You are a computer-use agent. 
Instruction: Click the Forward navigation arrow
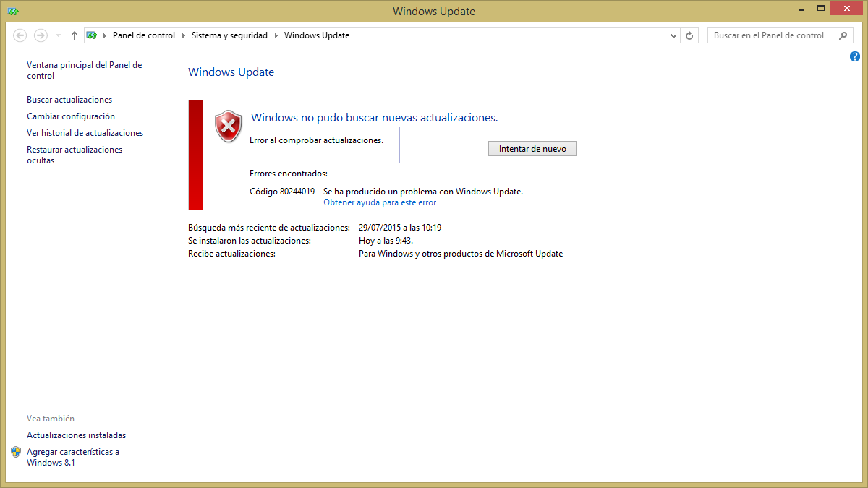[41, 35]
